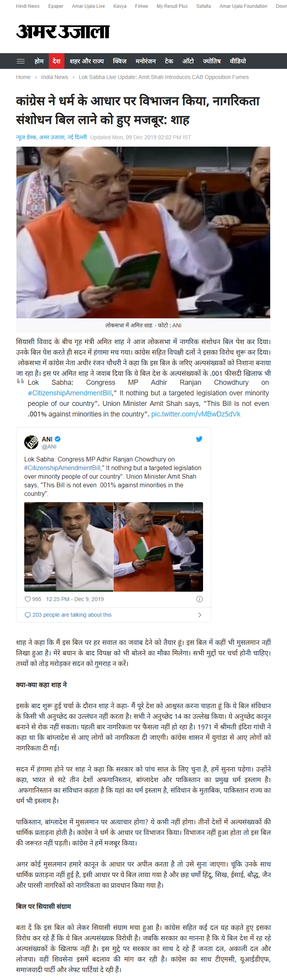
Task: Click the Twitter bird icon in tweet
Action: click(x=199, y=439)
